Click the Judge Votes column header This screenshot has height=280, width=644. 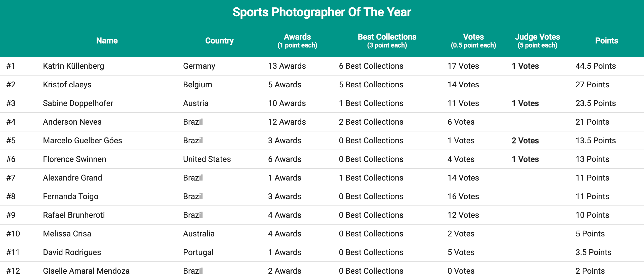tap(537, 41)
